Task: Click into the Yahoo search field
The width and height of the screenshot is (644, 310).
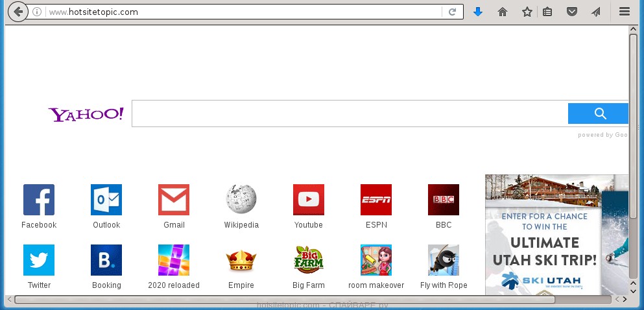Action: [349, 113]
